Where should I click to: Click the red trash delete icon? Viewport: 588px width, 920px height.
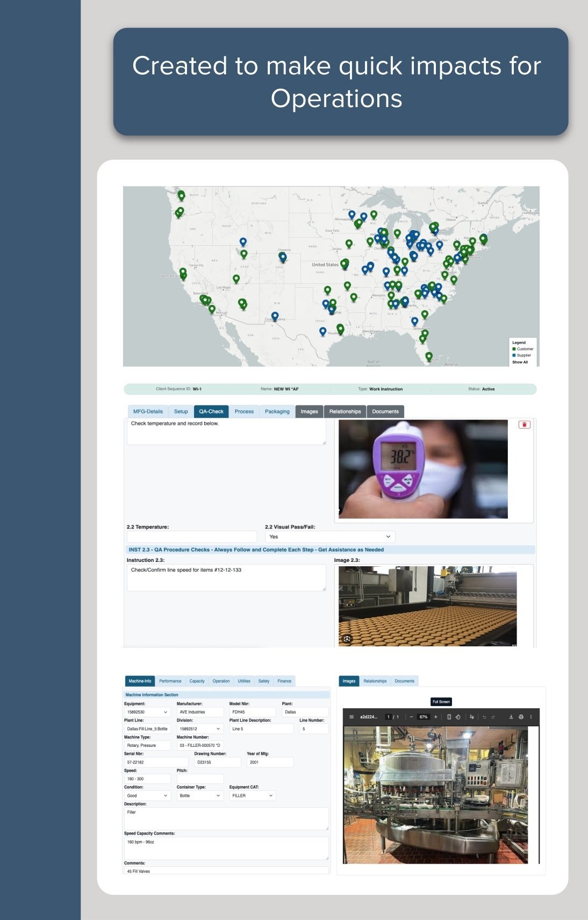(x=524, y=425)
